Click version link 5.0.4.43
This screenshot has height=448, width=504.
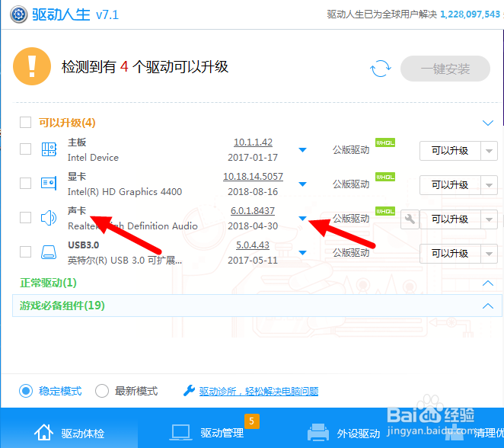[253, 245]
